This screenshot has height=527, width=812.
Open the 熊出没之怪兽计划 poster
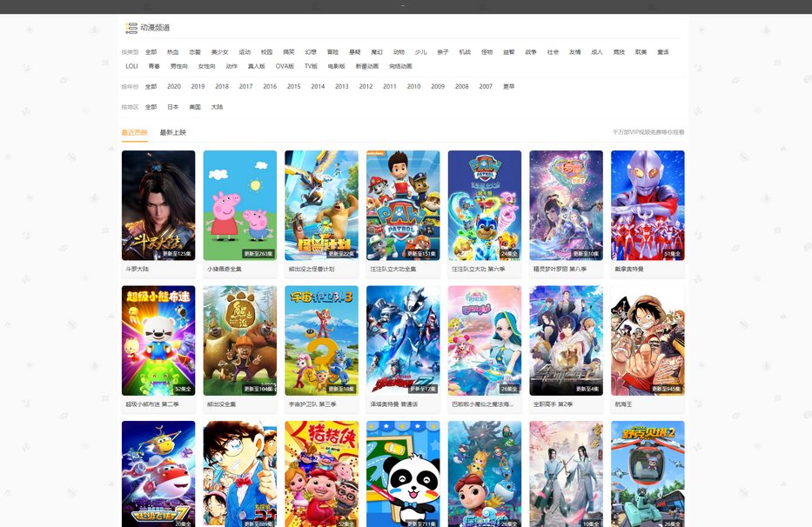tap(322, 205)
